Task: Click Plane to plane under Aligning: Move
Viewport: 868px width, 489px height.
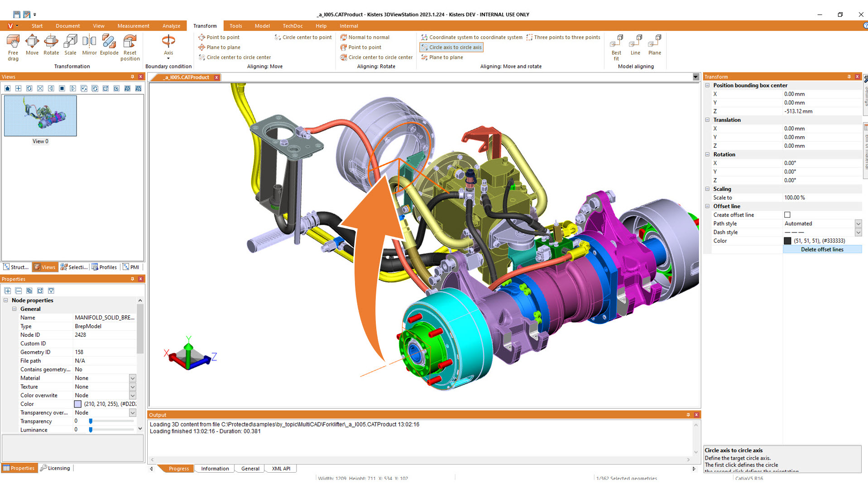Action: pos(220,47)
